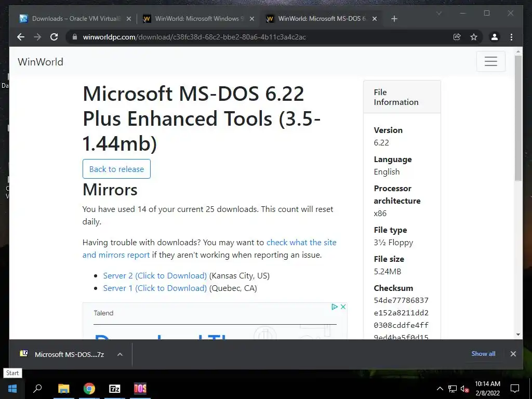Click the Chrome taskbar icon
This screenshot has width=532, height=399.
click(89, 389)
